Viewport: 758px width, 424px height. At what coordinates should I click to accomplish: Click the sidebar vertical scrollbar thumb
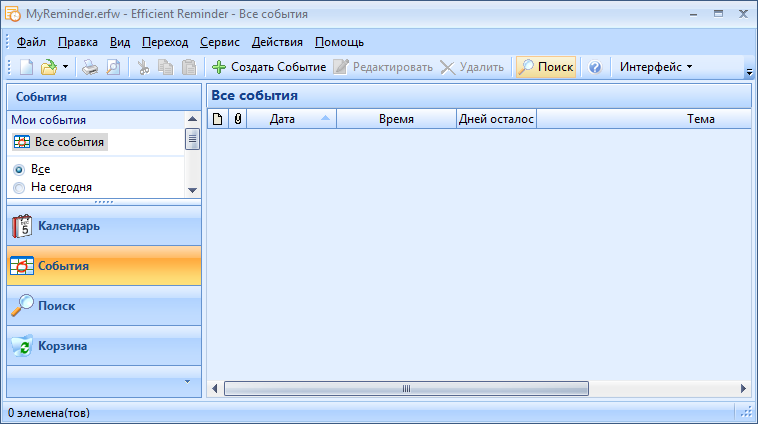click(192, 139)
